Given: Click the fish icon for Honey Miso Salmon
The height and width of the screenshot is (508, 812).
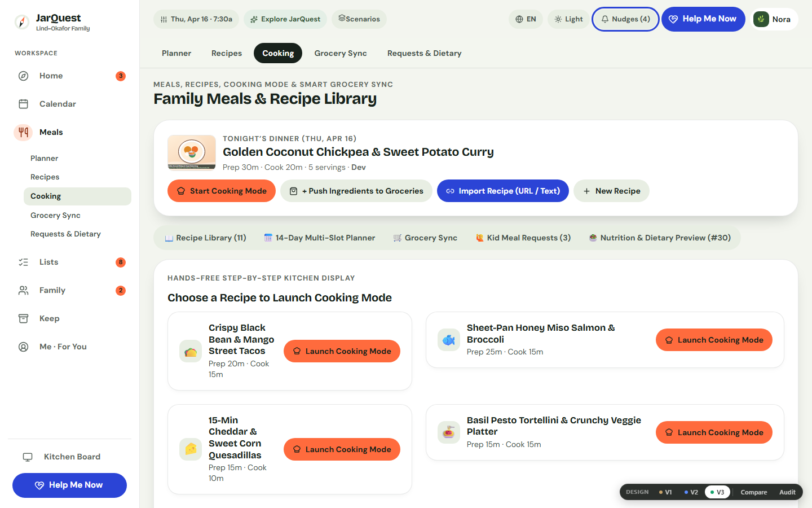Looking at the screenshot, I should 449,340.
